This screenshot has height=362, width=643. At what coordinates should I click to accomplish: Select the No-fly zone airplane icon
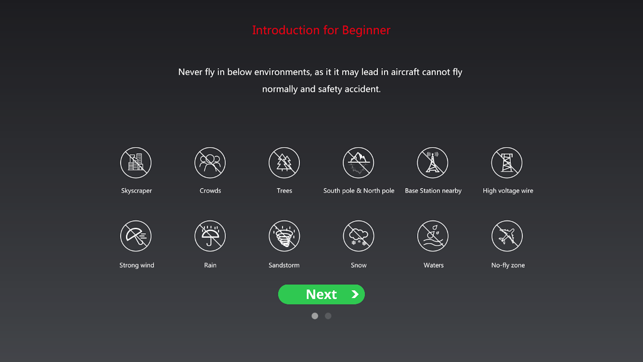507,236
